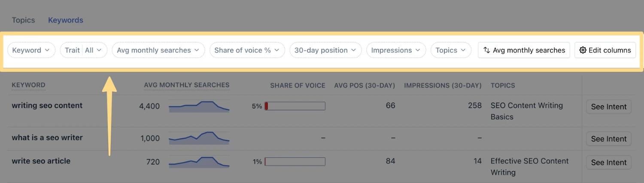Expand the Impressions filter dropdown
The height and width of the screenshot is (183, 644).
(x=395, y=50)
